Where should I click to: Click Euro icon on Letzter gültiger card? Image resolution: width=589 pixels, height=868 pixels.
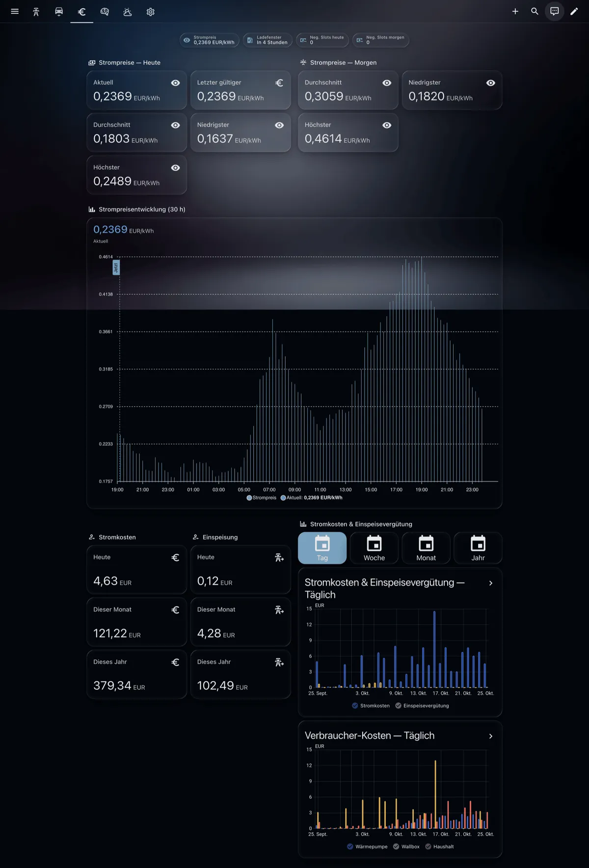pos(279,83)
